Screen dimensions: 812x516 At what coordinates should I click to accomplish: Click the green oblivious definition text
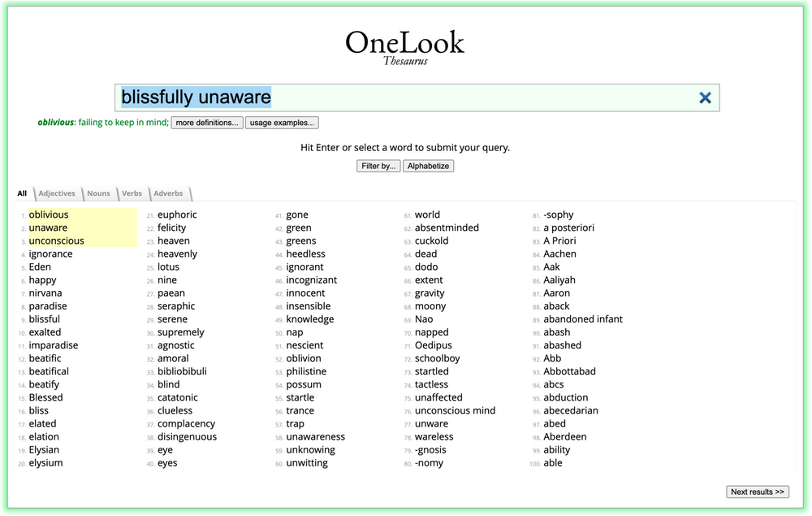[99, 123]
